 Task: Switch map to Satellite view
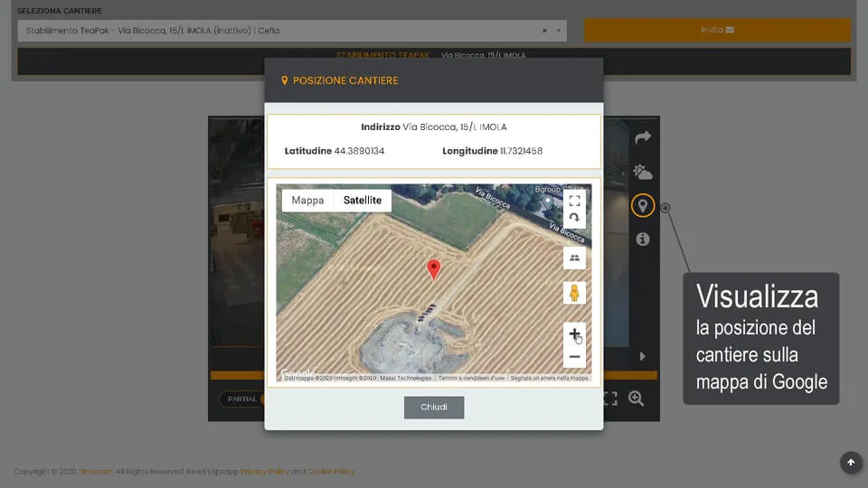pos(363,201)
